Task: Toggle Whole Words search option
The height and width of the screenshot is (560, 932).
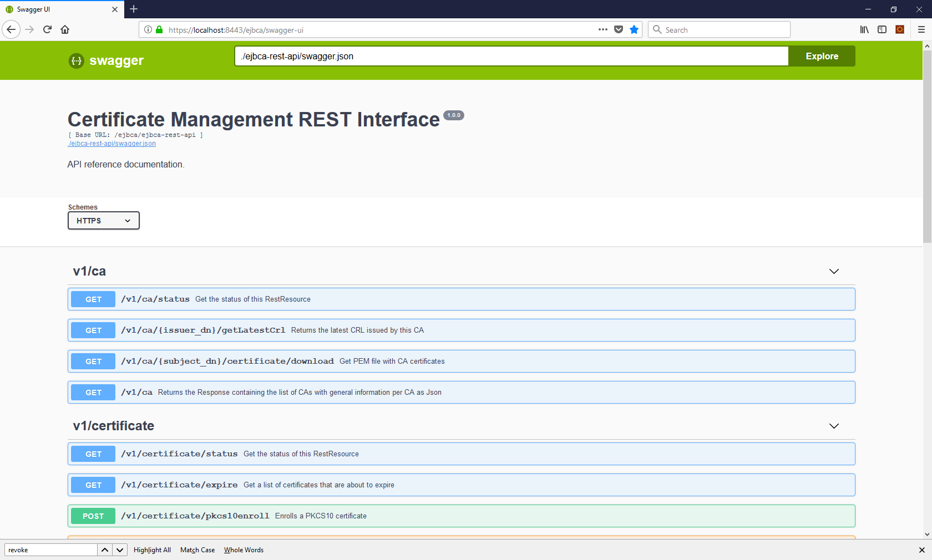Action: click(x=244, y=550)
